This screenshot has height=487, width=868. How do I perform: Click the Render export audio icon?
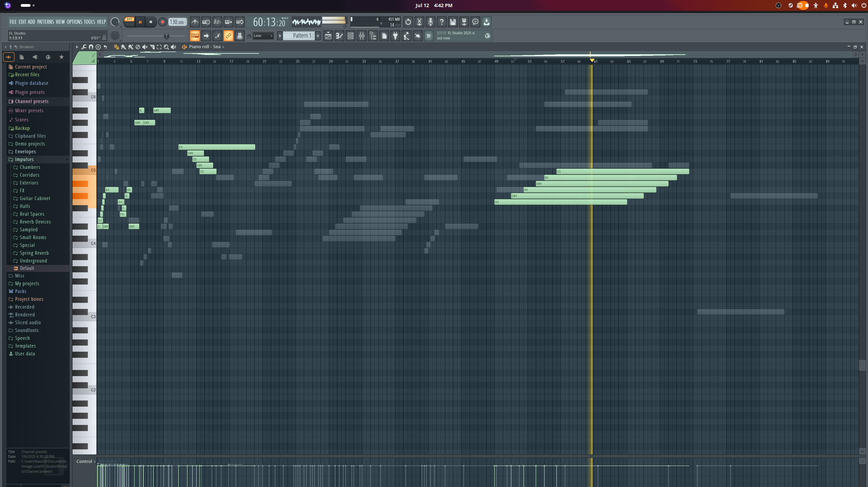click(464, 22)
